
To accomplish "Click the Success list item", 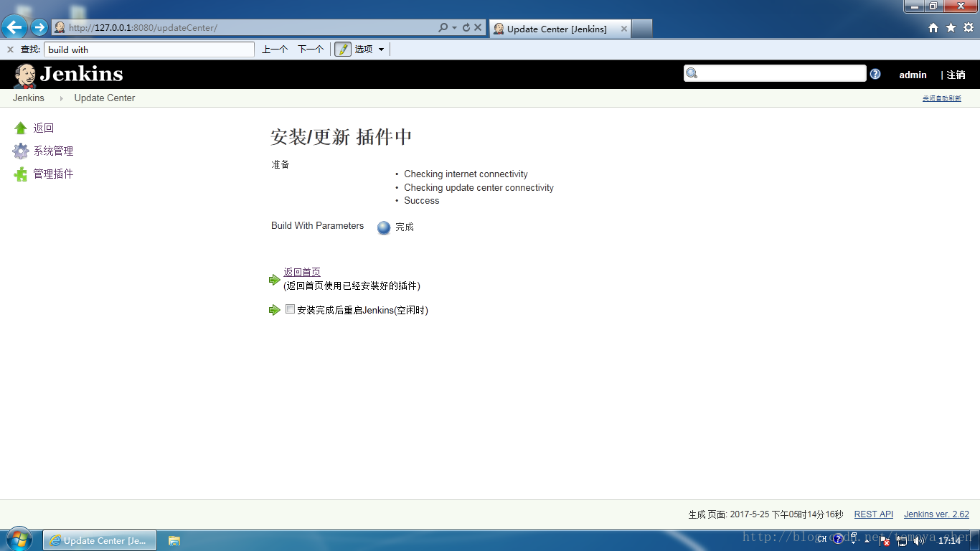I will 421,200.
